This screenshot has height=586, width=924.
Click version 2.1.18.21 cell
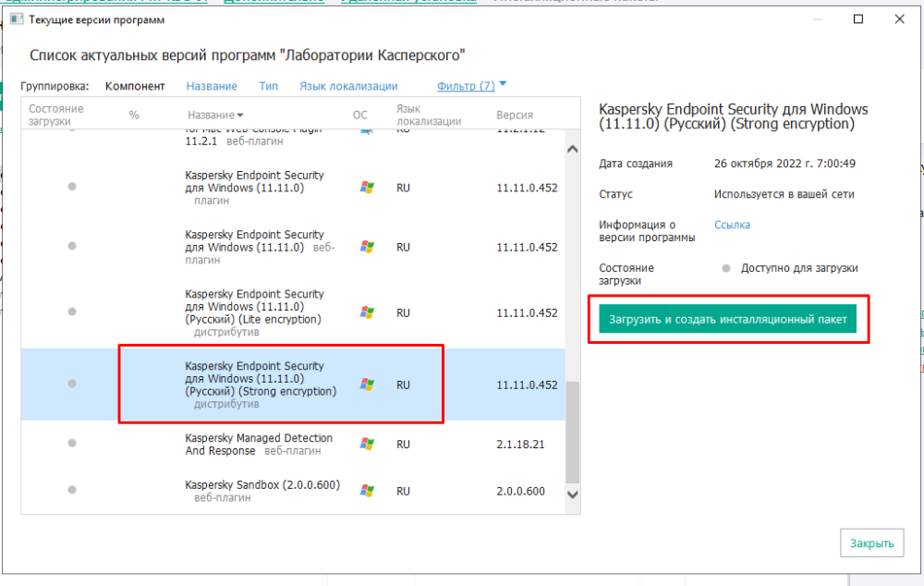[x=520, y=445]
